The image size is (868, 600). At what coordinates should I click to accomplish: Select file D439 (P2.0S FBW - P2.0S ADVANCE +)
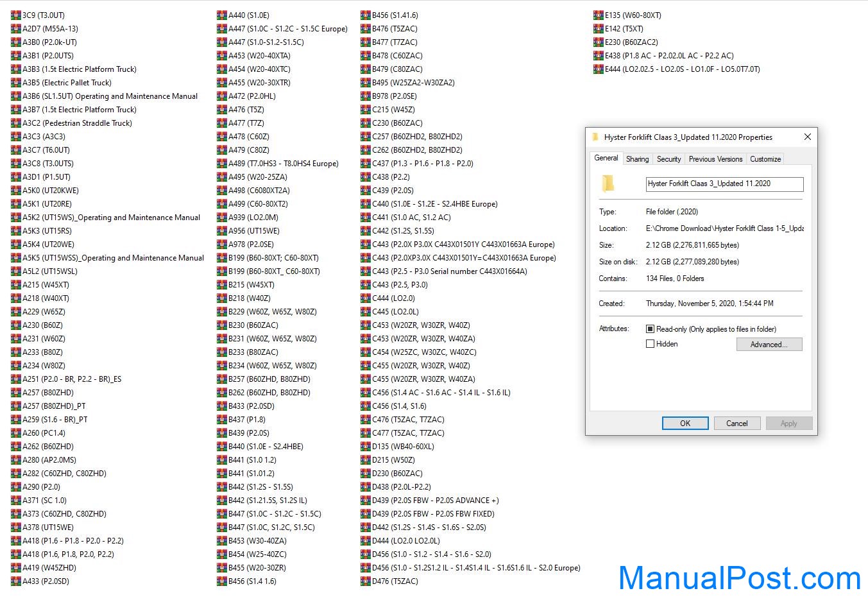click(430, 500)
